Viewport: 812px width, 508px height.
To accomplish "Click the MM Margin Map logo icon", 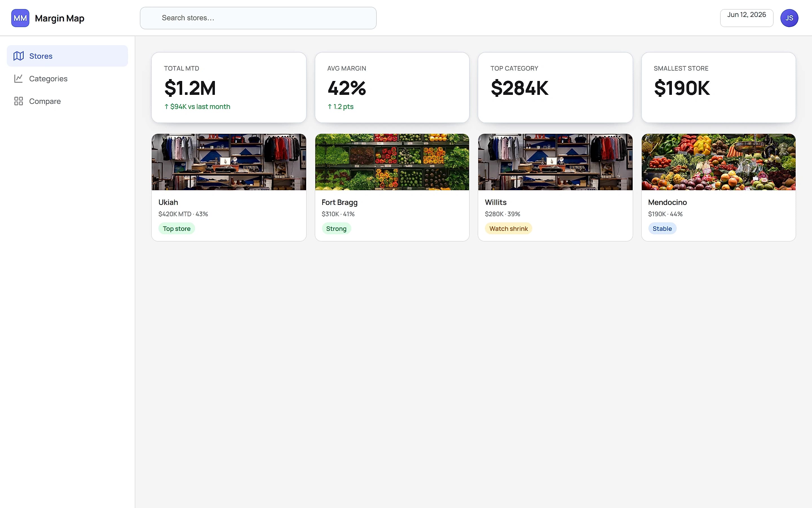I will [20, 18].
